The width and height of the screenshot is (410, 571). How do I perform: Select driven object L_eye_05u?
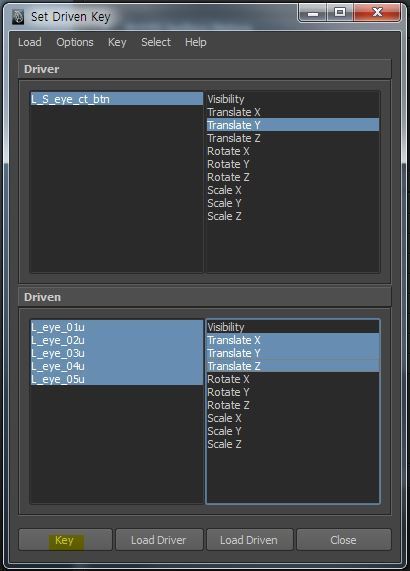pos(117,379)
